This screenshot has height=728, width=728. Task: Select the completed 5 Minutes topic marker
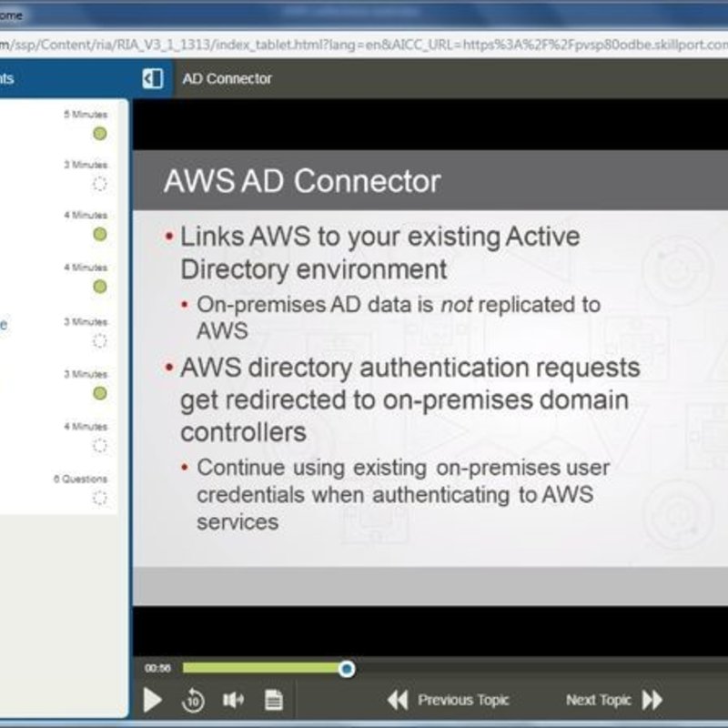[x=100, y=134]
